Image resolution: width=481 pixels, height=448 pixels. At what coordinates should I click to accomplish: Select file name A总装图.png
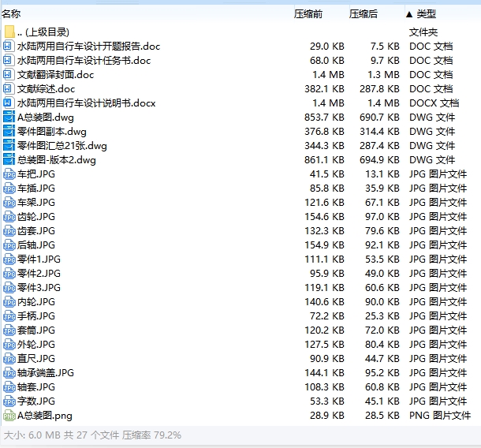(45, 416)
